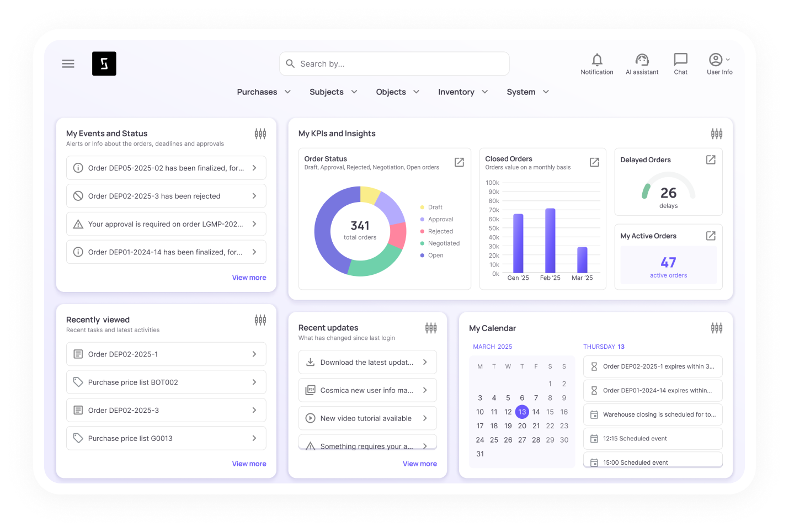The width and height of the screenshot is (789, 532).
Task: Click the Notification bell icon
Action: pyautogui.click(x=596, y=60)
